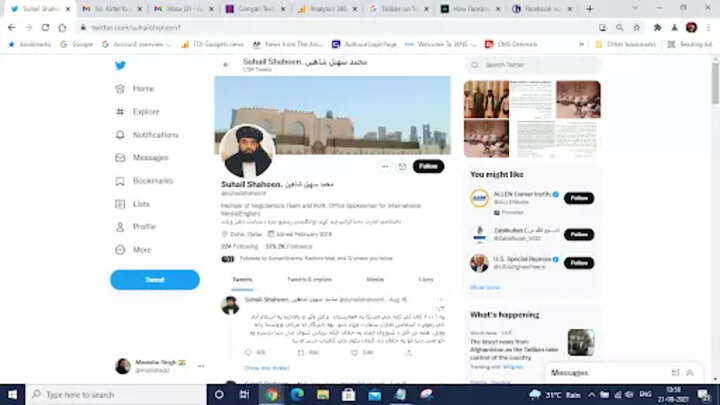Share the first tweet
The width and height of the screenshot is (720, 405).
point(408,352)
